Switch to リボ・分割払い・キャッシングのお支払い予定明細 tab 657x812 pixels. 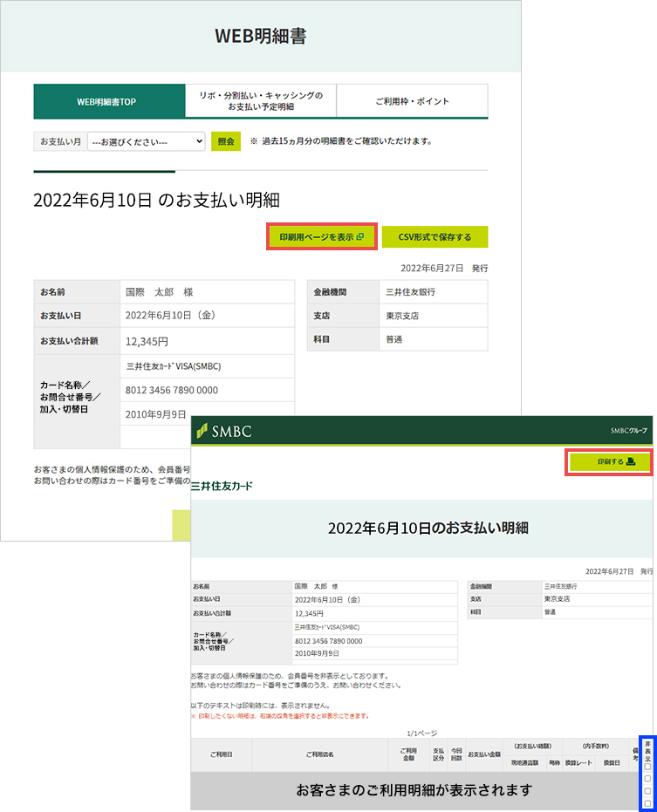click(x=261, y=101)
